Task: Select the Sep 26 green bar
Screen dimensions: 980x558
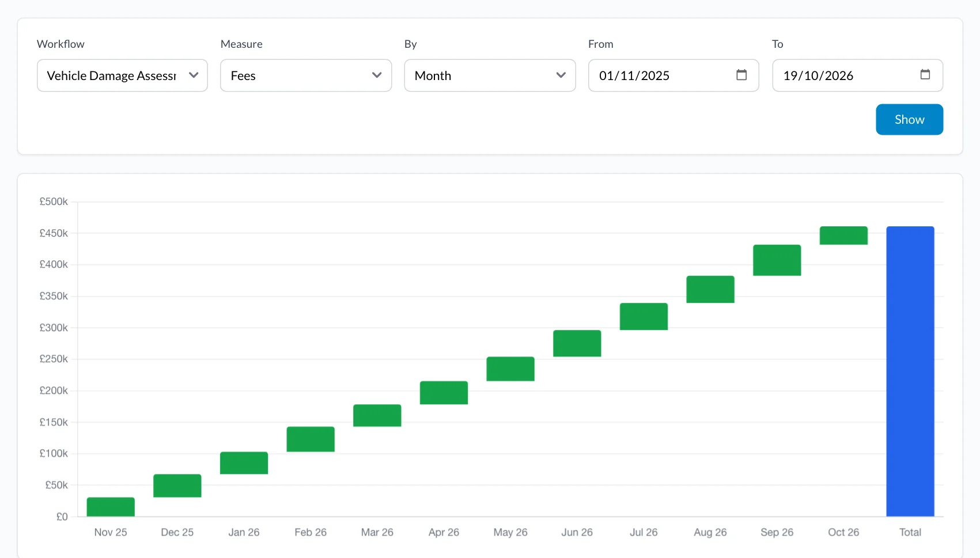Action: pos(777,260)
